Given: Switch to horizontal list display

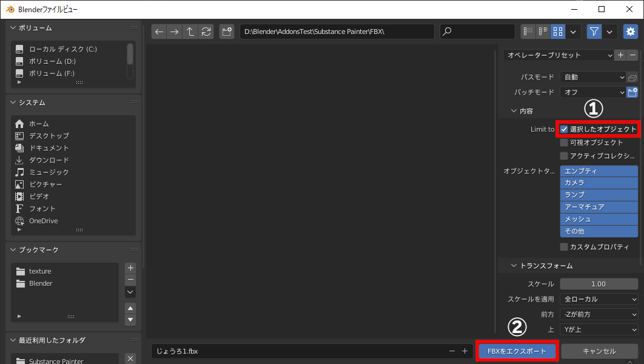Looking at the screenshot, I should pos(543,32).
